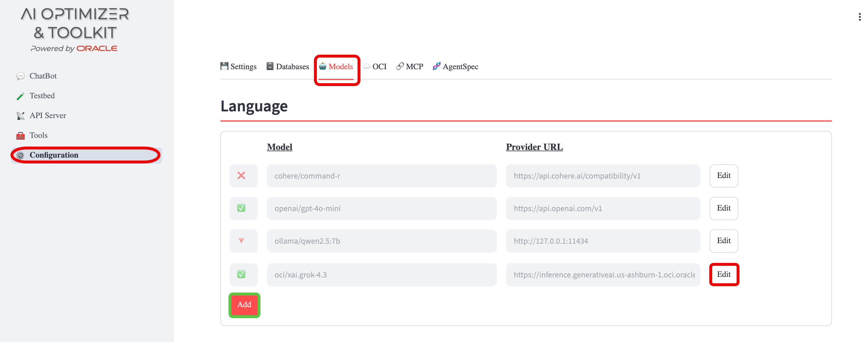Click the Language section heading
The image size is (868, 342).
[254, 106]
